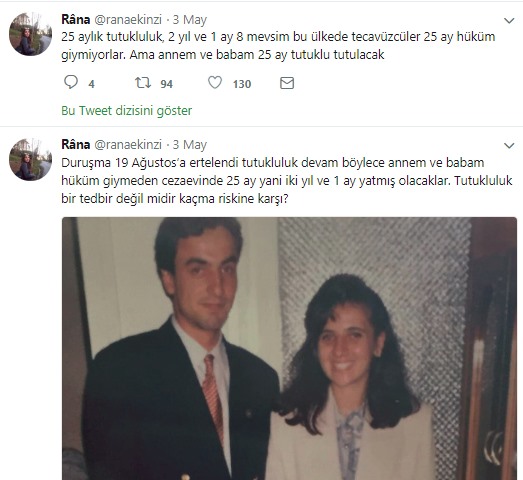Open the tweet text starting "Duruşma 19 Ağustos'a"
The image size is (523, 480).
click(287, 181)
